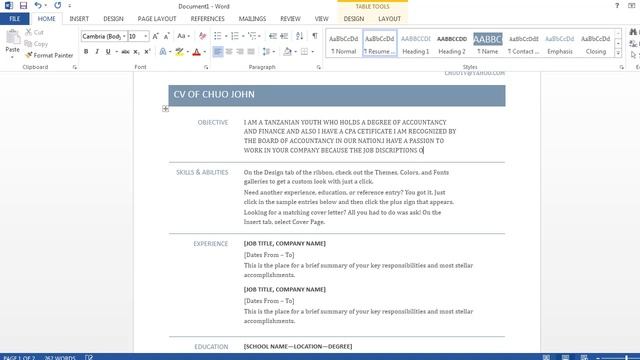Activate the Format Painter
This screenshot has width=640, height=360.
point(49,55)
